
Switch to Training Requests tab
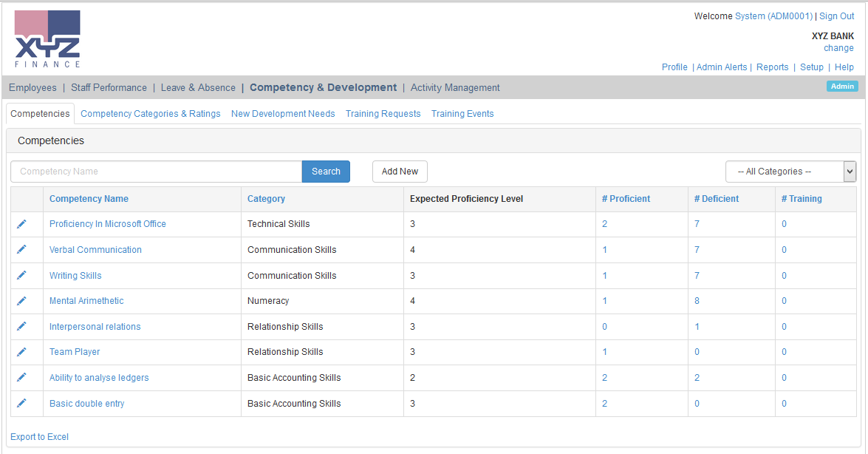pos(383,114)
